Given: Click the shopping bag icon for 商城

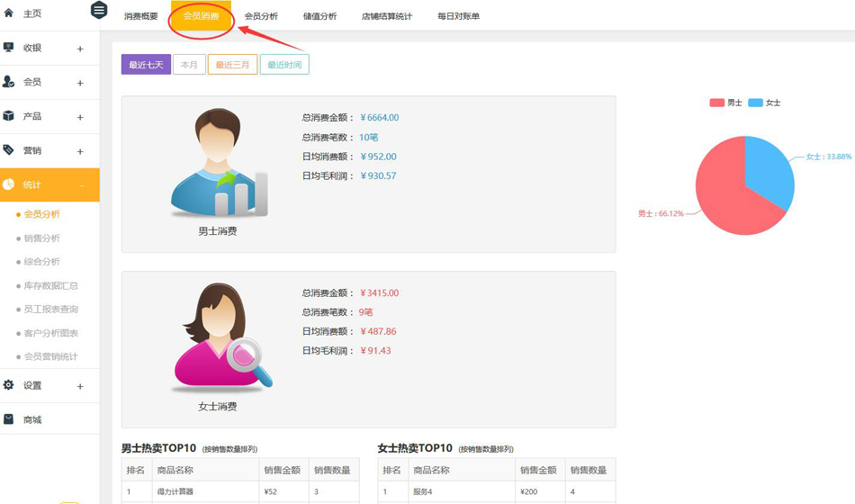Looking at the screenshot, I should [9, 419].
